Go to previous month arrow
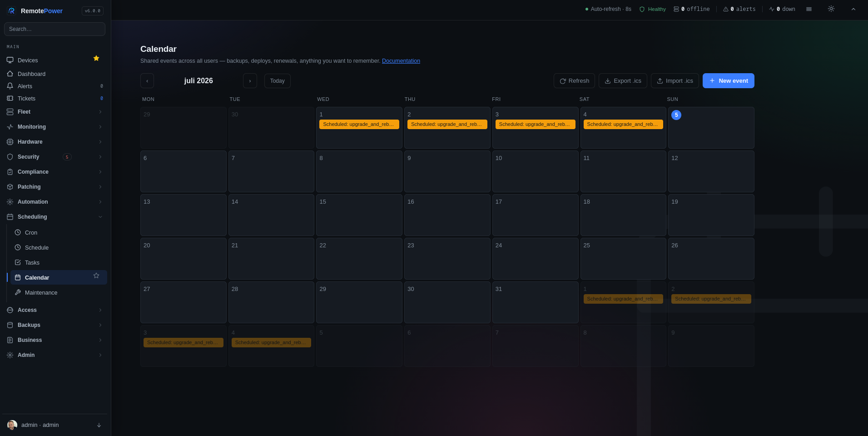 pyautogui.click(x=147, y=81)
